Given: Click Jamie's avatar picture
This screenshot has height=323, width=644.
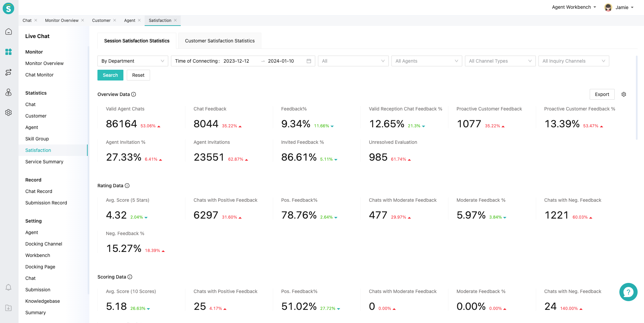Looking at the screenshot, I should (608, 7).
